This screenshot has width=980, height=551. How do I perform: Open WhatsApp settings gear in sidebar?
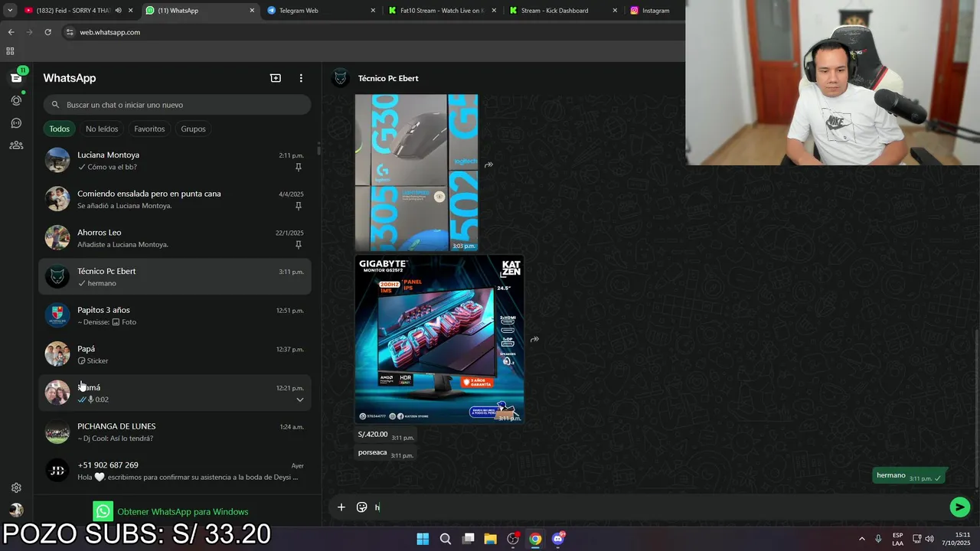point(16,487)
